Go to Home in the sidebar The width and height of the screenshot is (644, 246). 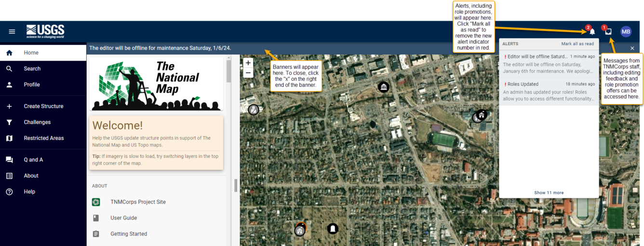[43, 53]
